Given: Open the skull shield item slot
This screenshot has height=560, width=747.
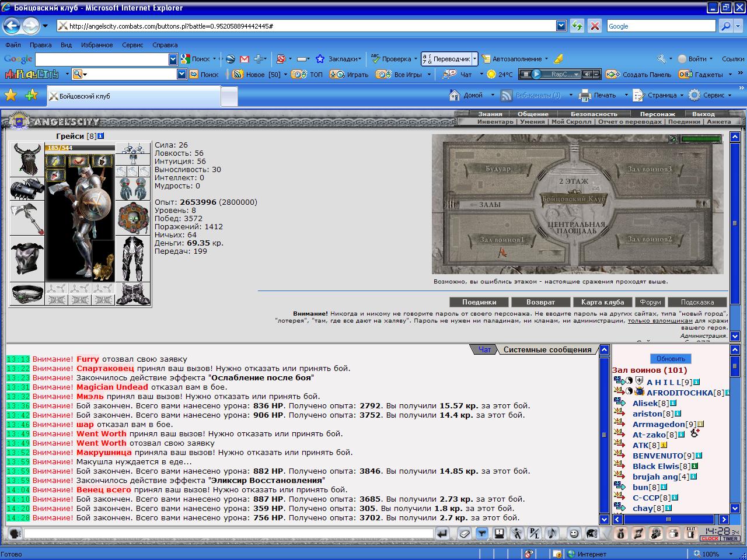Looking at the screenshot, I should [134, 218].
